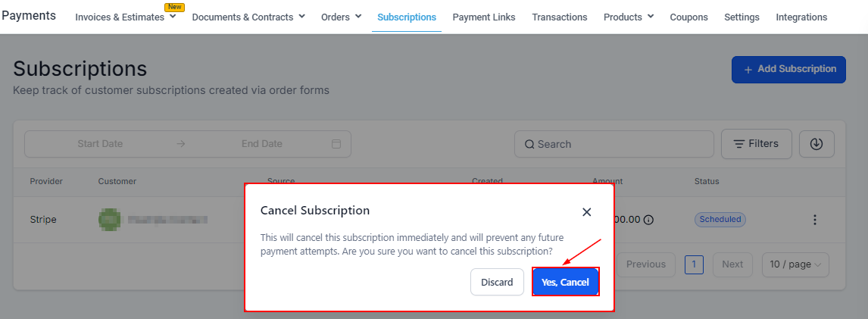This screenshot has height=319, width=868.
Task: Change the 10 / page selector
Action: [795, 264]
